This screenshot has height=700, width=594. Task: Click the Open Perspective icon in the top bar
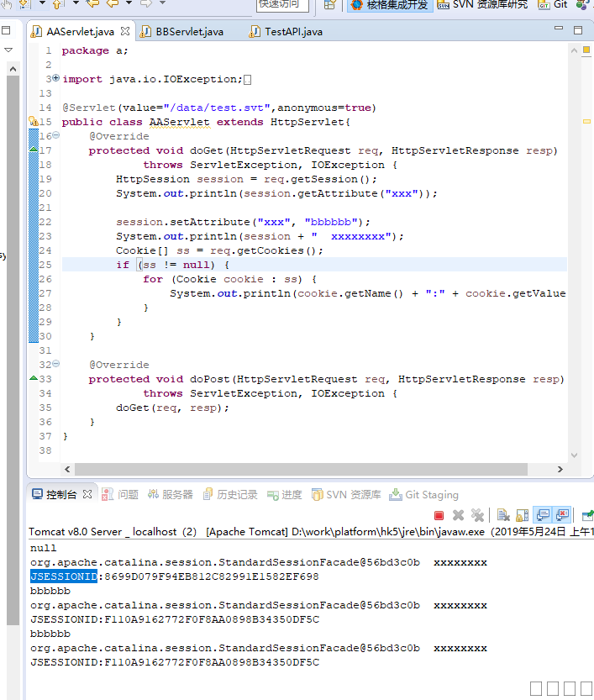coord(331,5)
